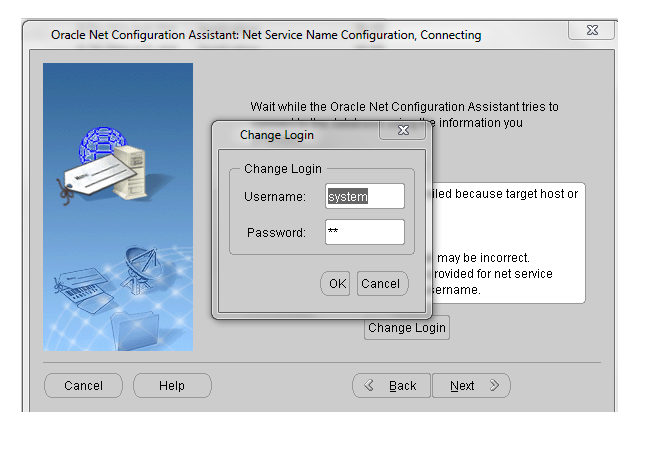650x450 pixels.
Task: Cancel the wizard using bottom-left Cancel button
Action: [83, 385]
